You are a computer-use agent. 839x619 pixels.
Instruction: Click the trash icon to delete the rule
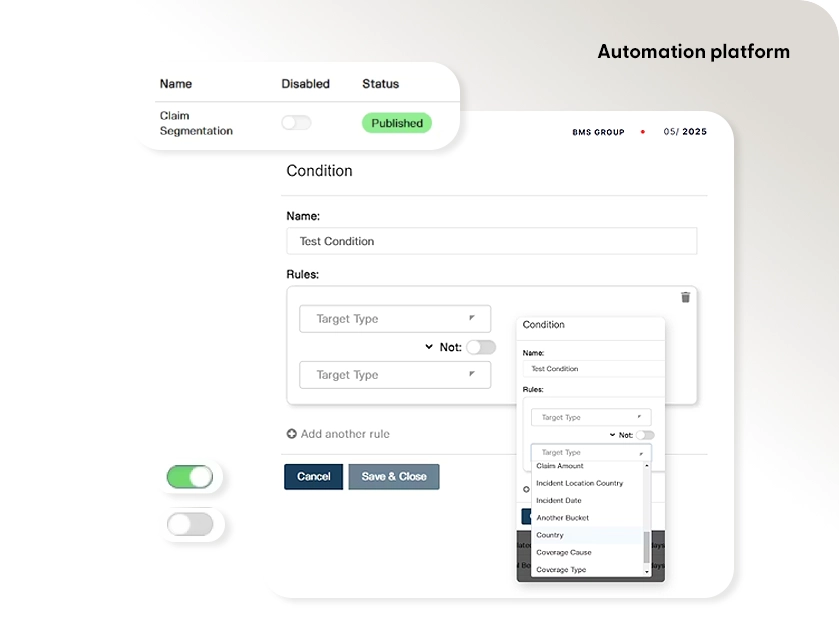pos(685,297)
